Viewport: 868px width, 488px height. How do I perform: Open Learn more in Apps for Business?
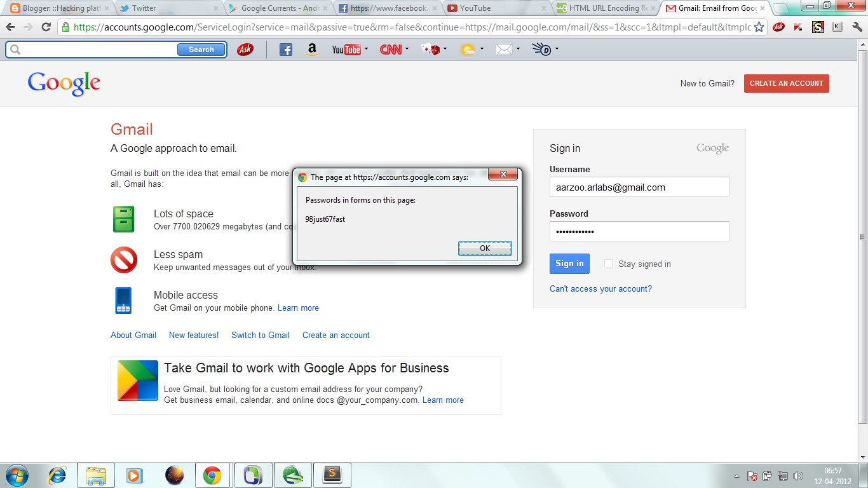[443, 400]
